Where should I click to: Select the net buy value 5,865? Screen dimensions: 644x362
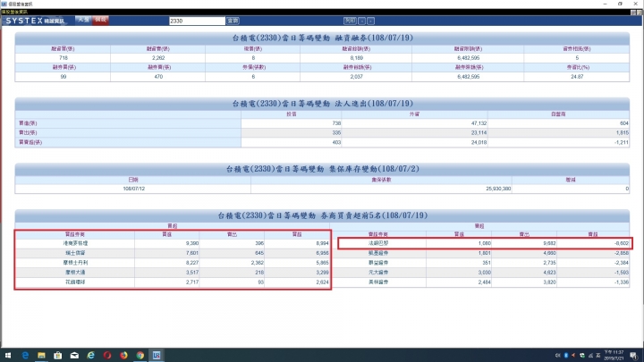pos(322,263)
